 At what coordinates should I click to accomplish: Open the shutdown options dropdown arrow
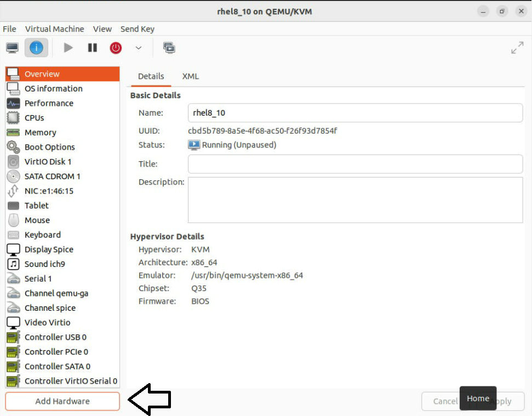pyautogui.click(x=139, y=48)
